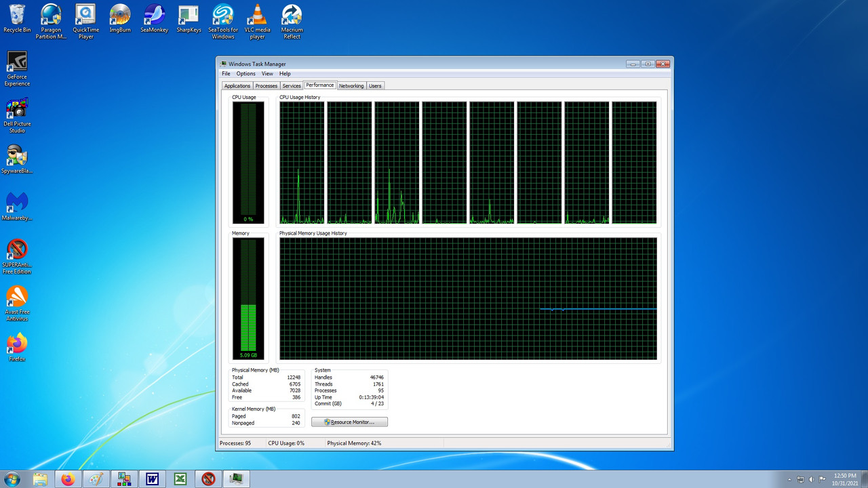This screenshot has height=488, width=868.
Task: Select the Recycle Bin desktop icon
Action: point(17,18)
